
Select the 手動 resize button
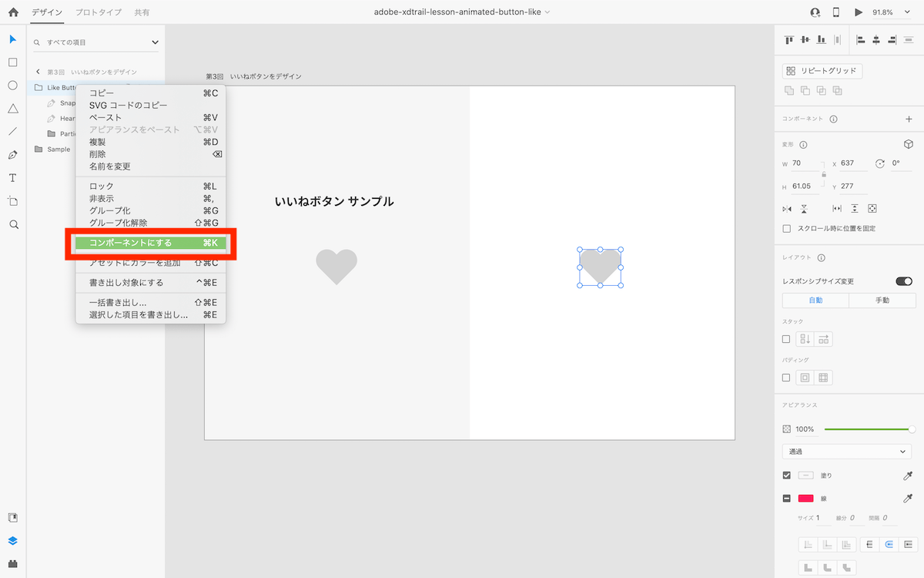882,301
